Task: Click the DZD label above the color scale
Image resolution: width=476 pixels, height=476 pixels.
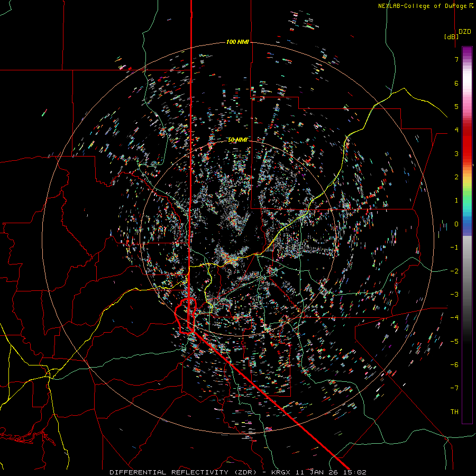Action: (465, 32)
